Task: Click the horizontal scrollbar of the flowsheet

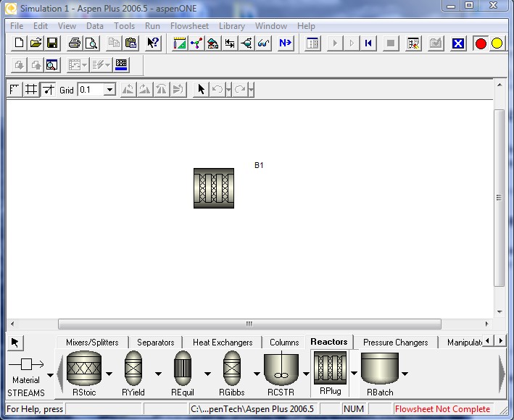Action: [x=249, y=324]
